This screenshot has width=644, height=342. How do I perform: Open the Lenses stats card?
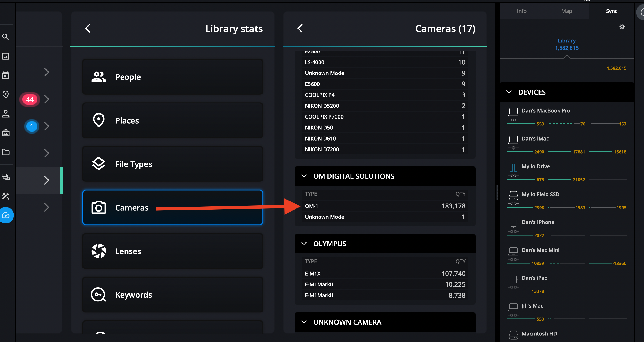point(173,251)
